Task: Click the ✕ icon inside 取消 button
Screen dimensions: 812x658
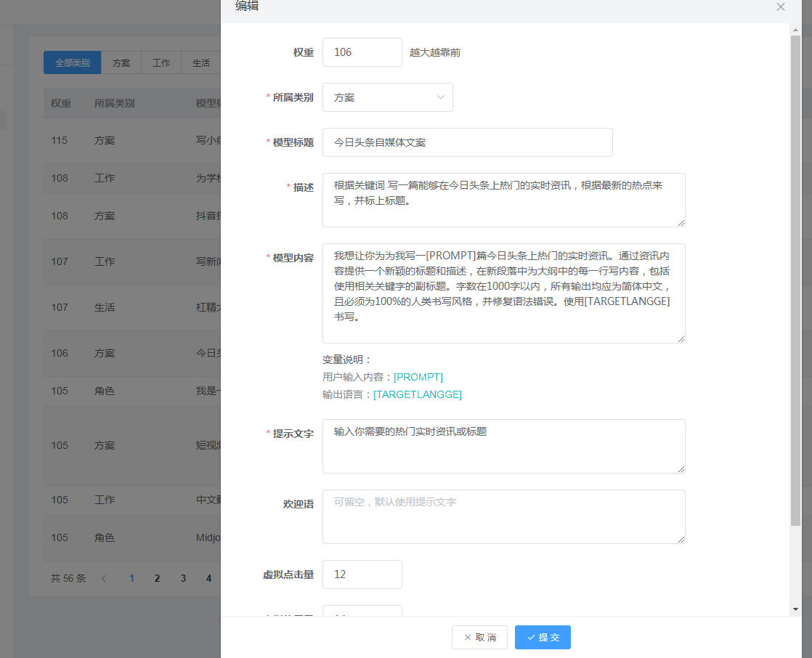Action: (x=468, y=637)
